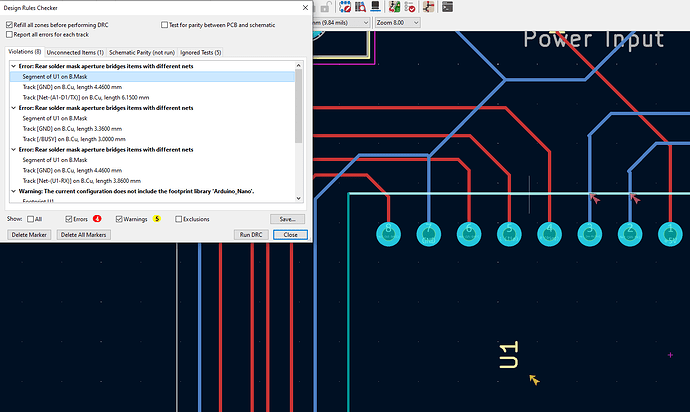Collapse the first solder mask error entry

pyautogui.click(x=14, y=66)
